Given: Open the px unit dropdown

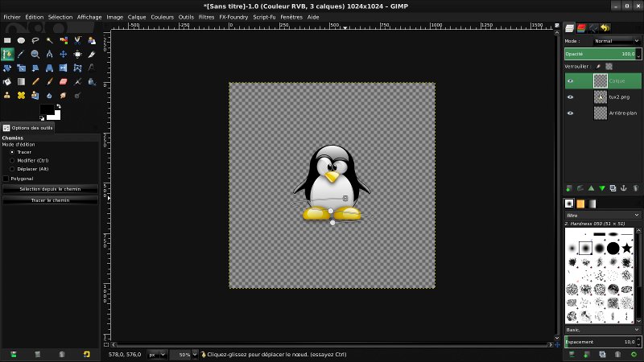Looking at the screenshot, I should click(156, 354).
